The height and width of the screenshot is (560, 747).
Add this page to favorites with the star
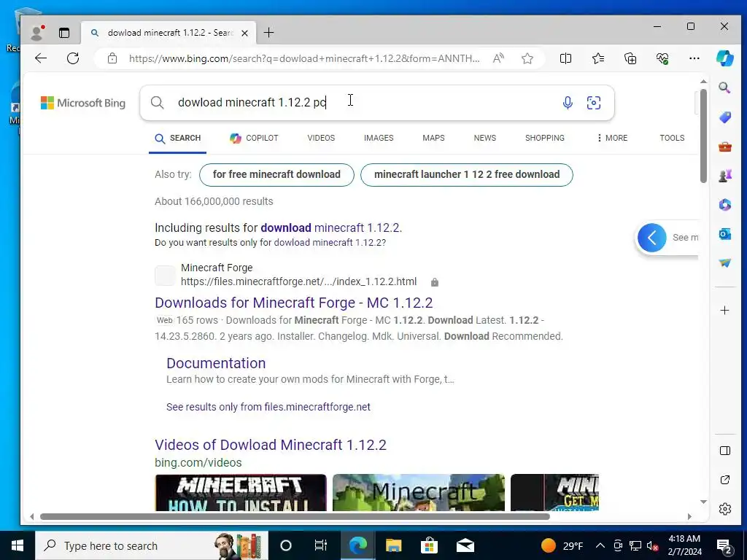click(527, 58)
